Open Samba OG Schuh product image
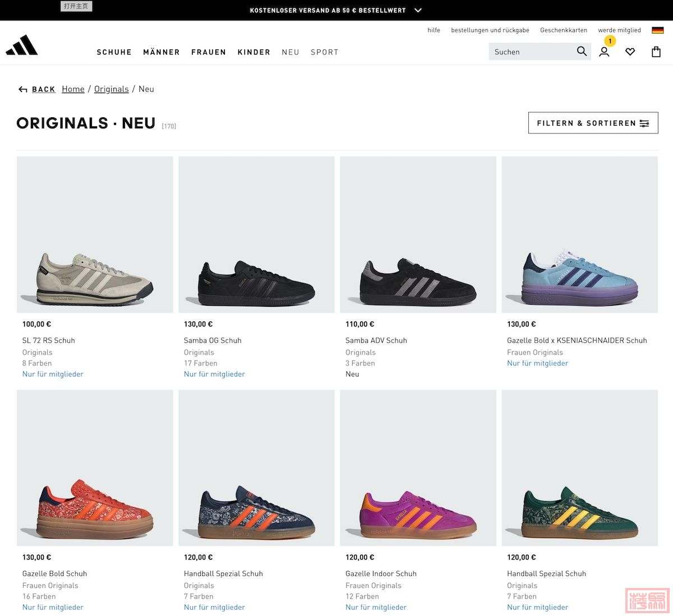 point(256,235)
